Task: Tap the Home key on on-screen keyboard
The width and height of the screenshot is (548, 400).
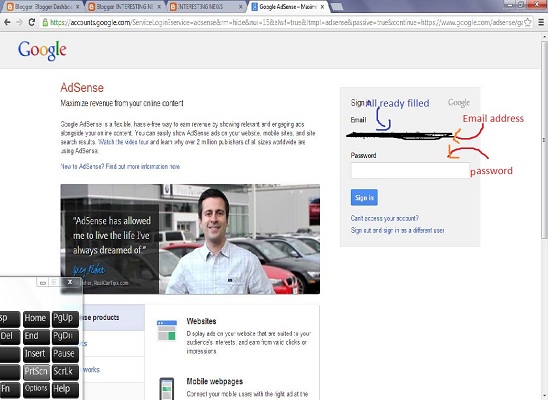Action: pyautogui.click(x=36, y=319)
